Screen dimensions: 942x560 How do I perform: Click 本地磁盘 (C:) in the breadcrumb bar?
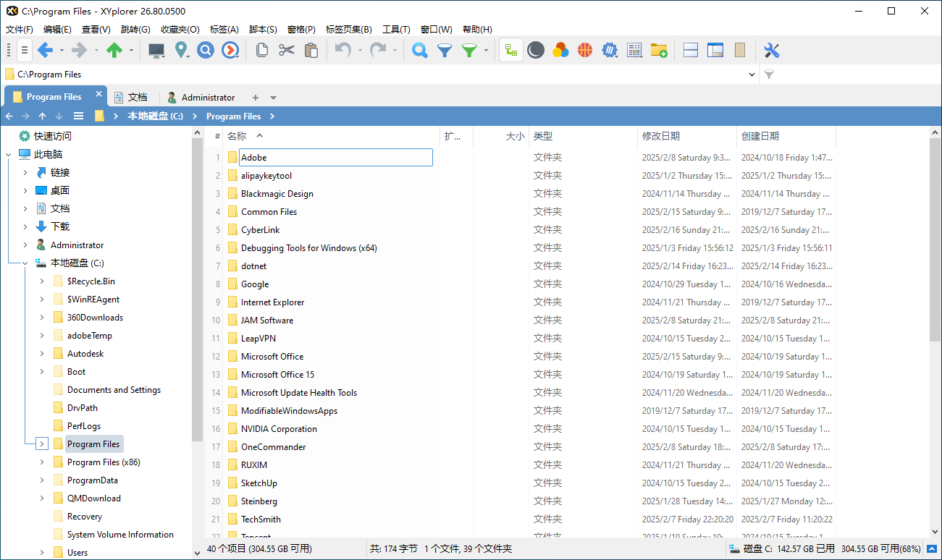point(155,116)
